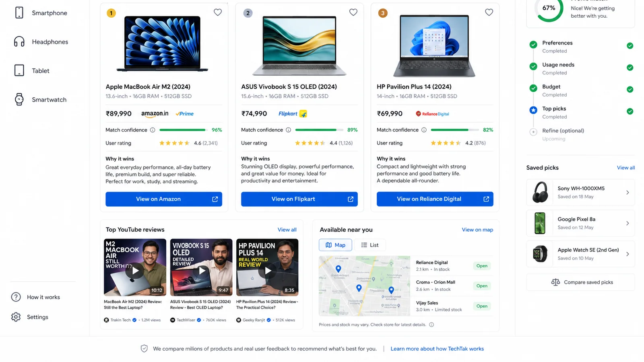Open the Headphones category in sidebar

point(41,42)
